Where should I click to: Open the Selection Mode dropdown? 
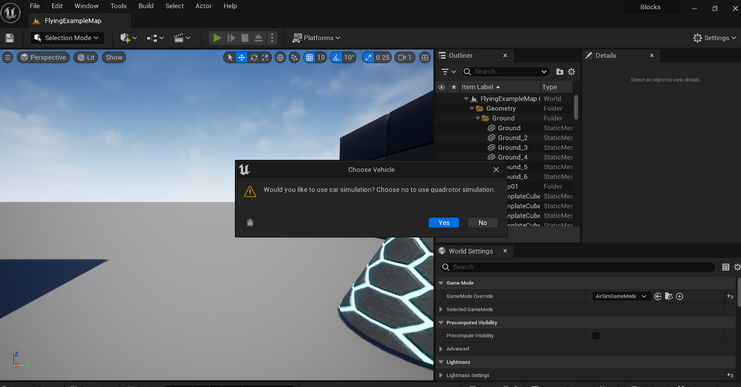point(66,38)
